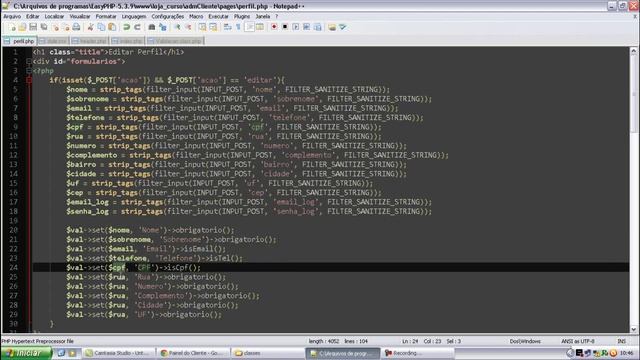640x360 pixels.
Task: Open the Arquivo menu
Action: (x=12, y=16)
